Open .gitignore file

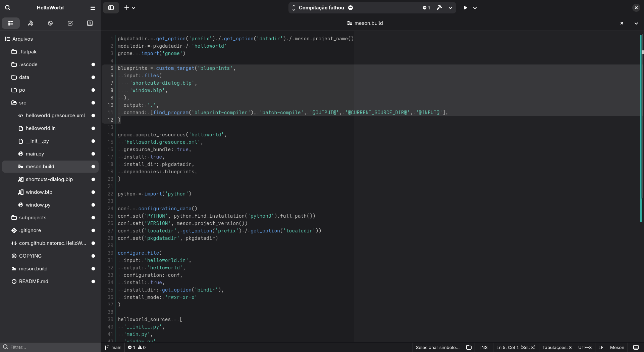pos(50,230)
